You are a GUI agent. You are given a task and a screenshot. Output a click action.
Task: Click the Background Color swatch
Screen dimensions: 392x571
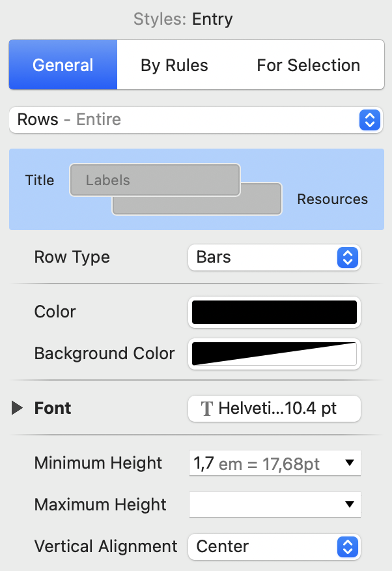point(273,354)
